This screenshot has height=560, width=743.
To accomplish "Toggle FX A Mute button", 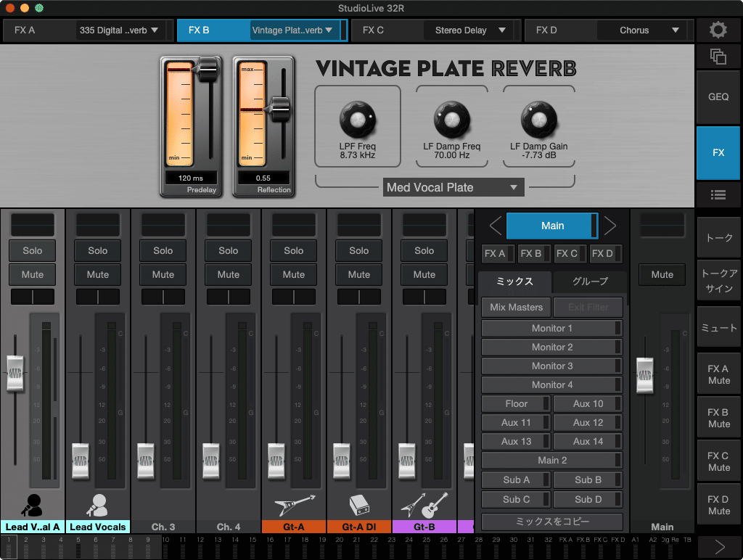I will [x=718, y=374].
